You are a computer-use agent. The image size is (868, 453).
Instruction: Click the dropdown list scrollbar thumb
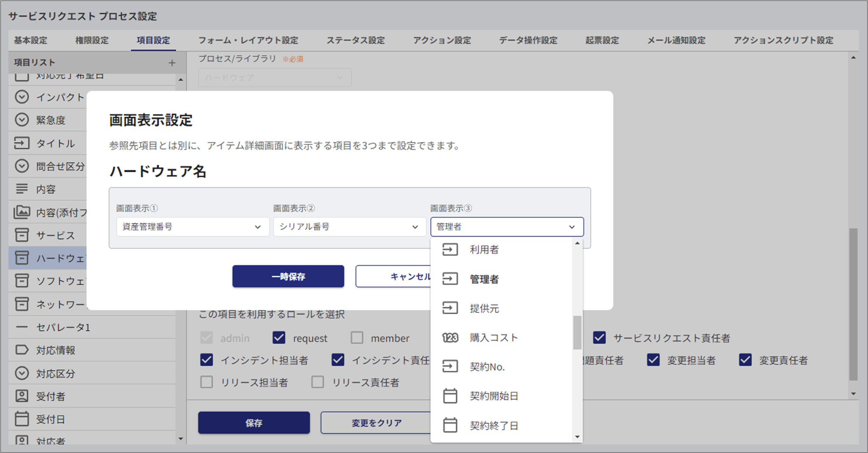(577, 332)
